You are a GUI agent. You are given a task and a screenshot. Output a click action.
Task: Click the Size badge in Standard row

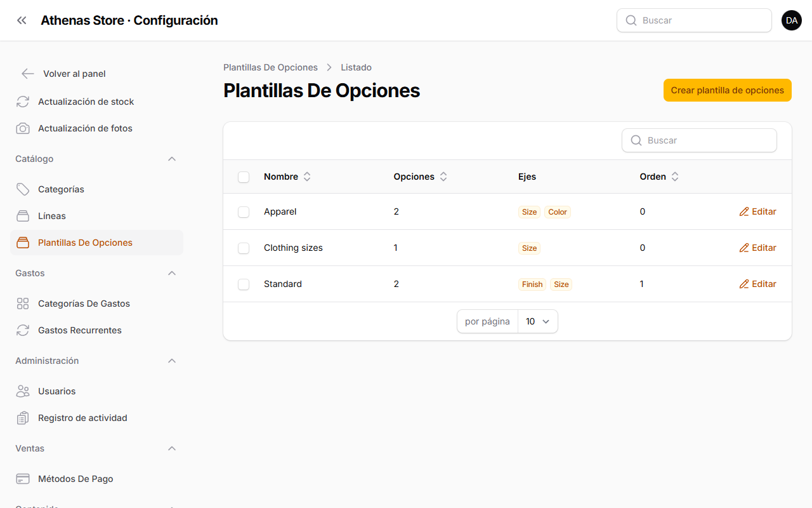[x=561, y=284]
